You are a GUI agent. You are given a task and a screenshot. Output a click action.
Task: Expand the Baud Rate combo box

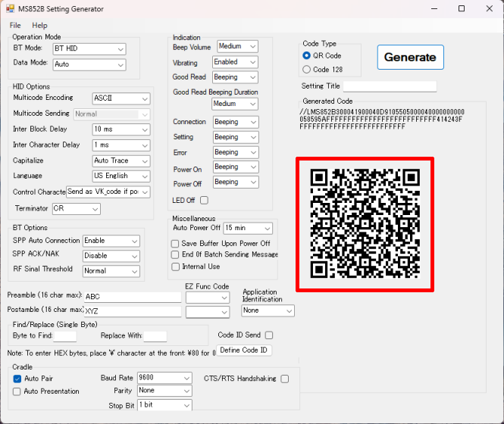164,377
